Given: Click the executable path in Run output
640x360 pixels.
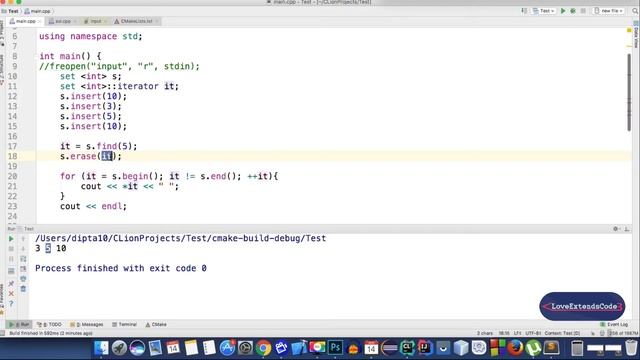Looking at the screenshot, I should [x=180, y=238].
